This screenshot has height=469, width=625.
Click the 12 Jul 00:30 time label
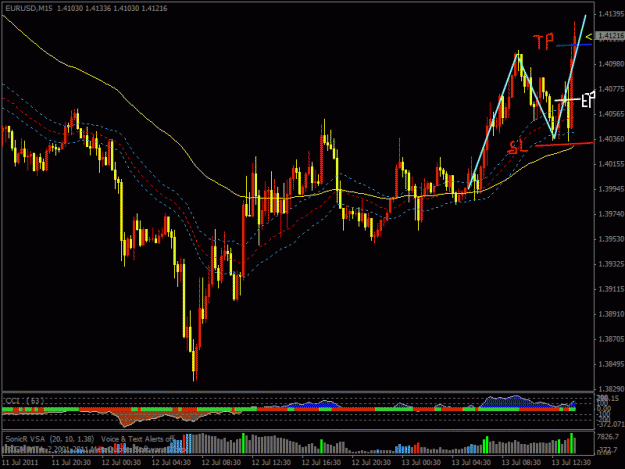tap(121, 462)
